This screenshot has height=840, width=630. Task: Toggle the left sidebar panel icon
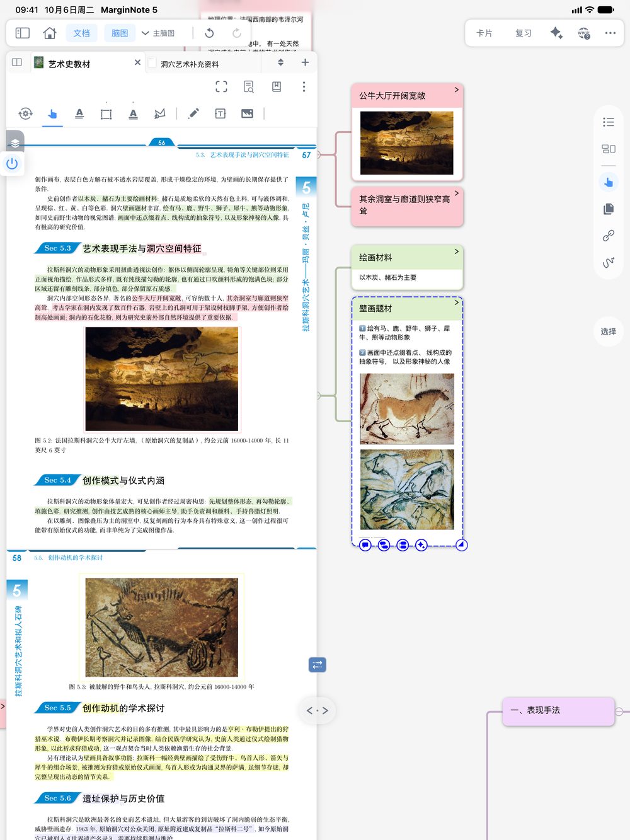point(23,33)
